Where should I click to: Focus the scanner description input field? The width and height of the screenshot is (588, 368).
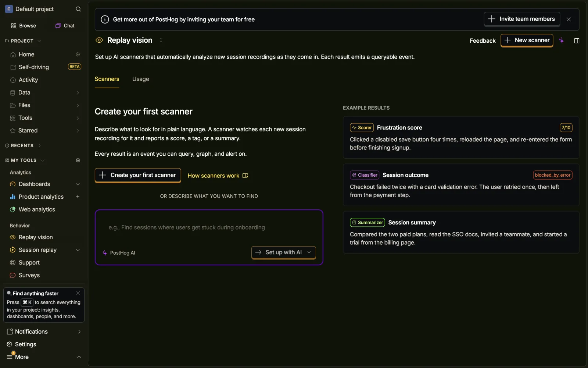(209, 228)
